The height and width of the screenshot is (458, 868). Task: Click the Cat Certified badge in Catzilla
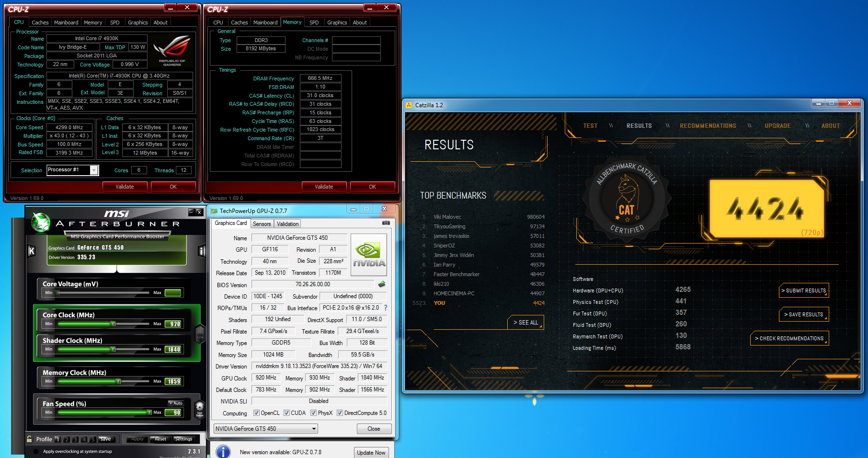pos(626,198)
